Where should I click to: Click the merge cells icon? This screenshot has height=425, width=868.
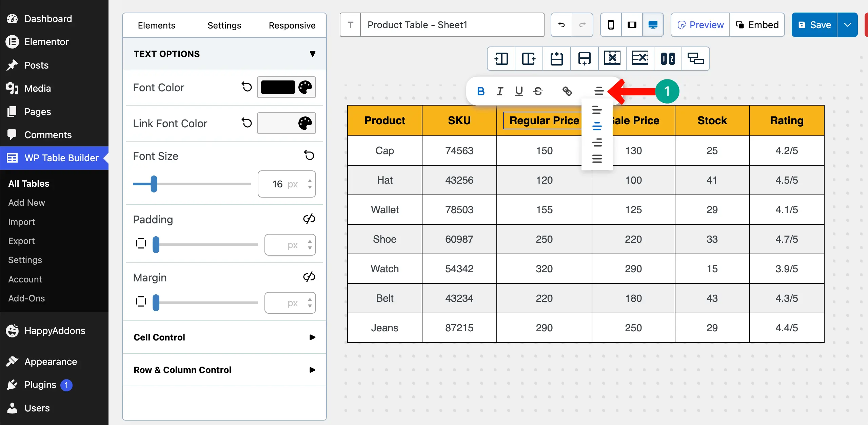(x=668, y=59)
